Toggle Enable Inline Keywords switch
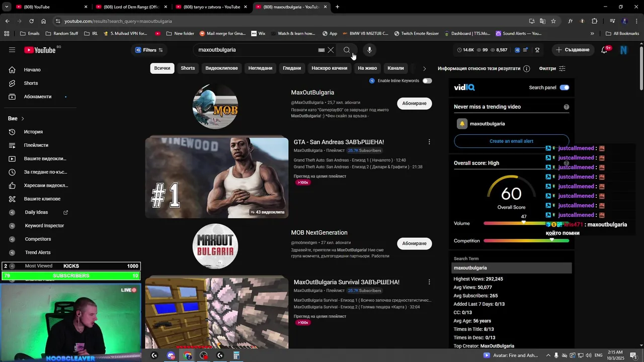This screenshot has width=644, height=362. point(427,80)
